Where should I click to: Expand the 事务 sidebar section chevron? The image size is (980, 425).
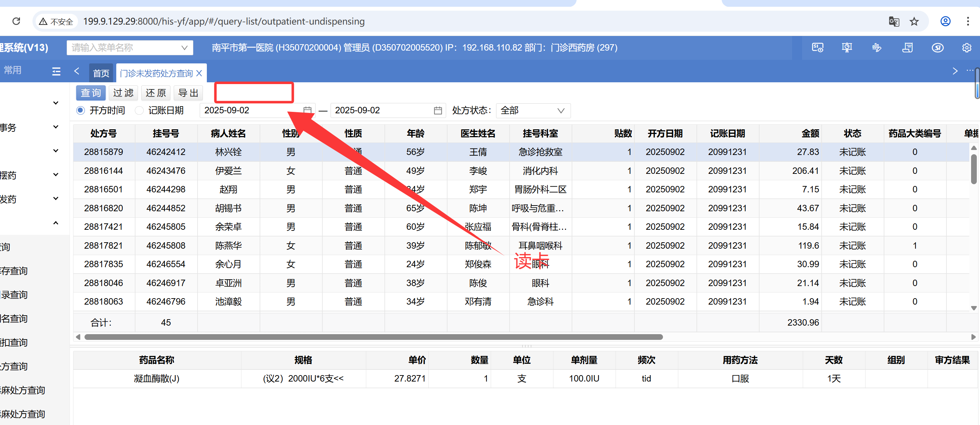pos(56,127)
